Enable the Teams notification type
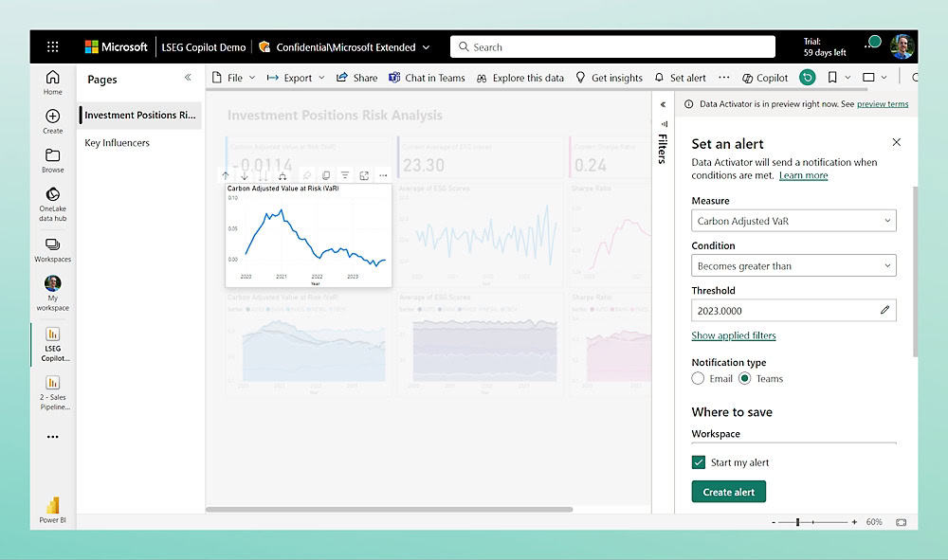The height and width of the screenshot is (560, 948). (x=748, y=378)
